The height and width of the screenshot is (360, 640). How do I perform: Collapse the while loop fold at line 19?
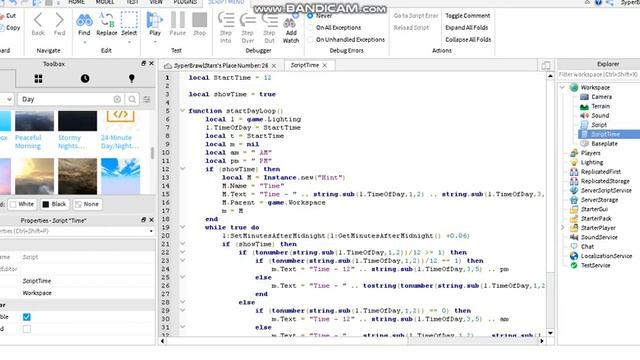pyautogui.click(x=182, y=227)
